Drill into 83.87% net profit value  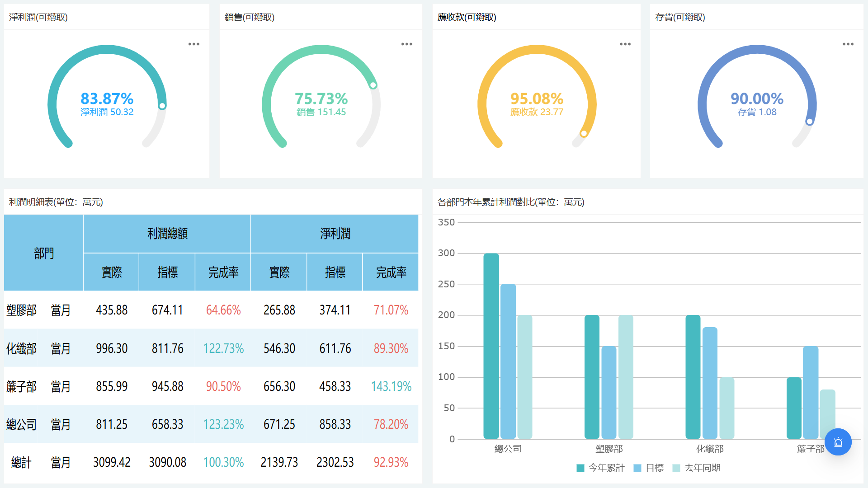tap(107, 99)
